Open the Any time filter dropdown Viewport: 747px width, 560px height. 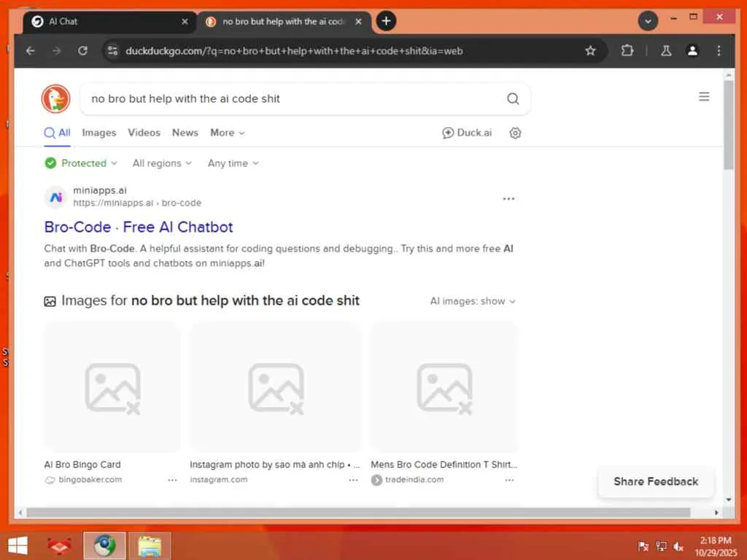[x=233, y=163]
